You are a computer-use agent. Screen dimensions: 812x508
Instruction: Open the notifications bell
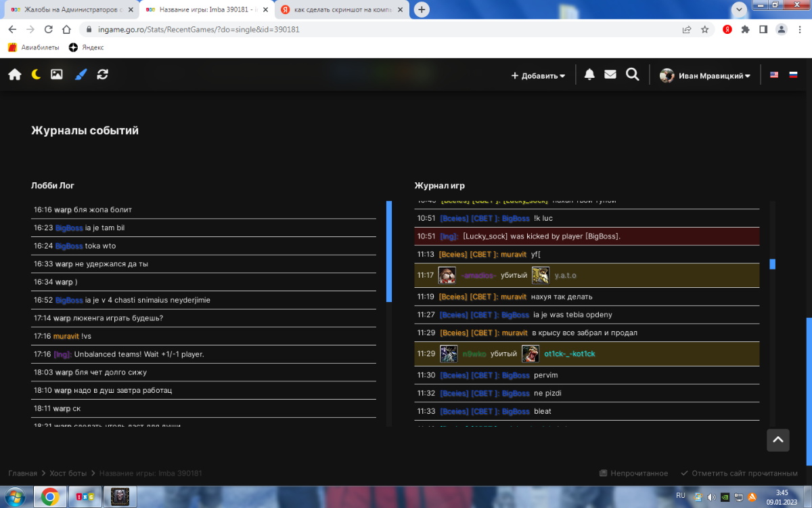point(589,75)
